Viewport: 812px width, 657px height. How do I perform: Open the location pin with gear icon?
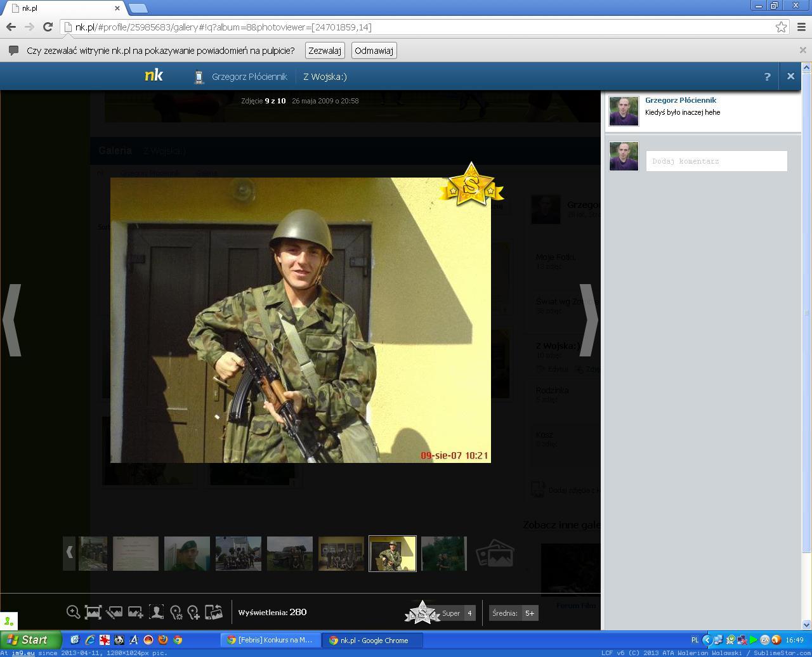click(176, 613)
